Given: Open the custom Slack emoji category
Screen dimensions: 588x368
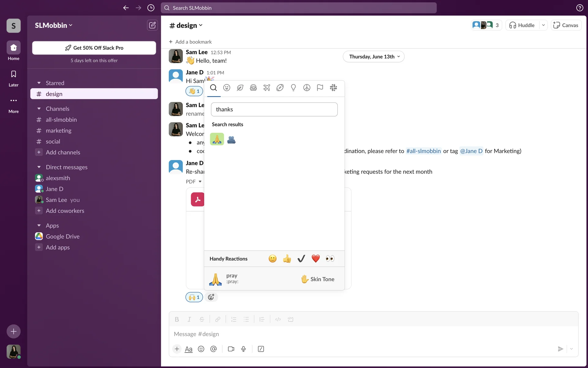Looking at the screenshot, I should (333, 88).
